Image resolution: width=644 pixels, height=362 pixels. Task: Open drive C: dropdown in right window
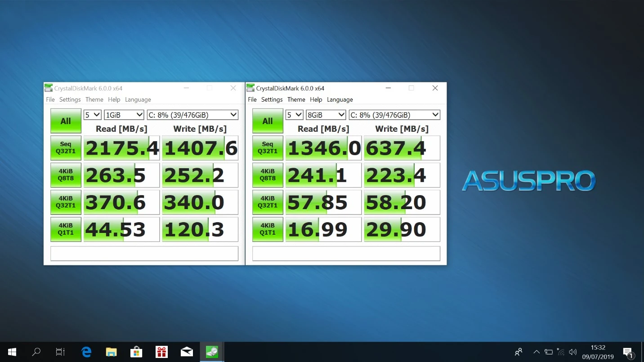tap(394, 115)
